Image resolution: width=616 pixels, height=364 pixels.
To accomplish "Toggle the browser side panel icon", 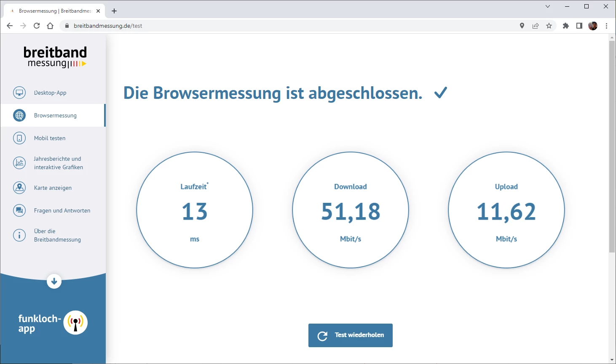I will [579, 26].
